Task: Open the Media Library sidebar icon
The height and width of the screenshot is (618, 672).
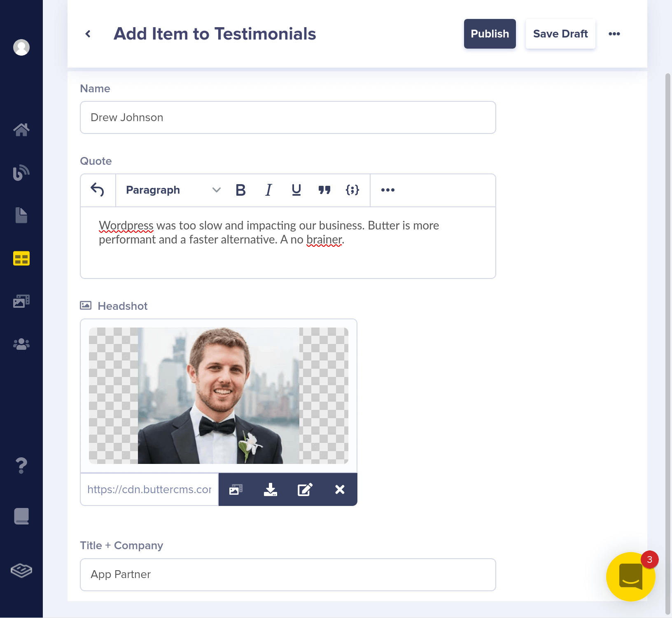Action: pos(21,301)
